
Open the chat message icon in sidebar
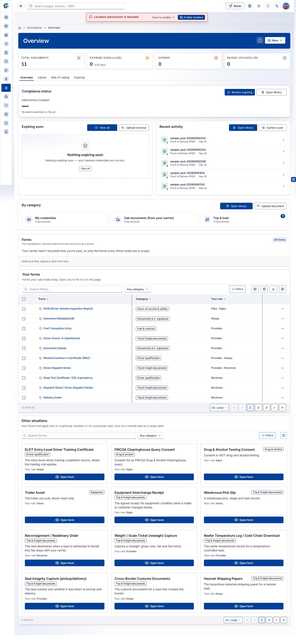pos(6,62)
